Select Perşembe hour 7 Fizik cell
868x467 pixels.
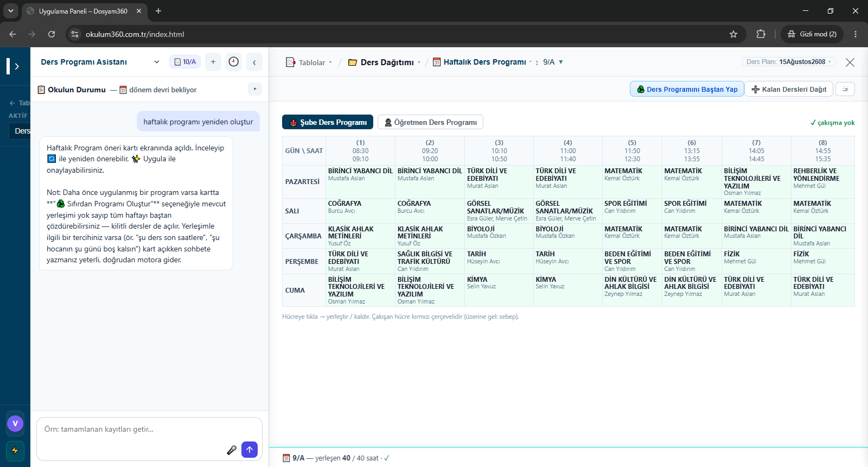click(756, 261)
